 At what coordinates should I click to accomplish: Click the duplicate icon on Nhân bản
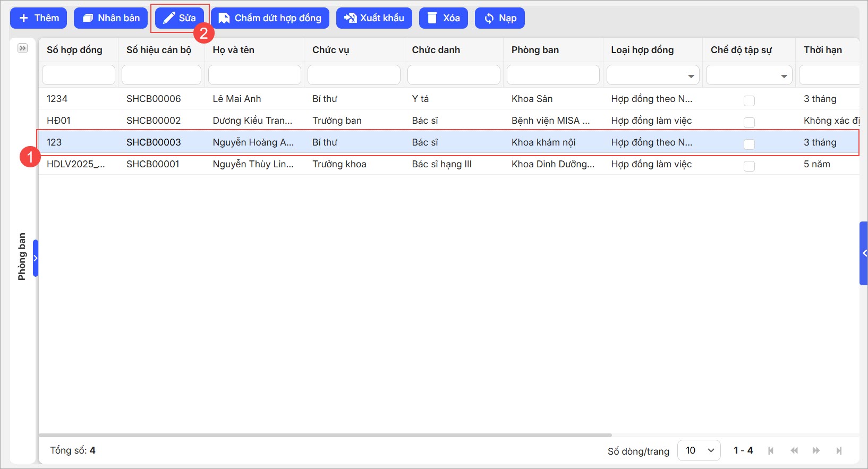[x=88, y=18]
